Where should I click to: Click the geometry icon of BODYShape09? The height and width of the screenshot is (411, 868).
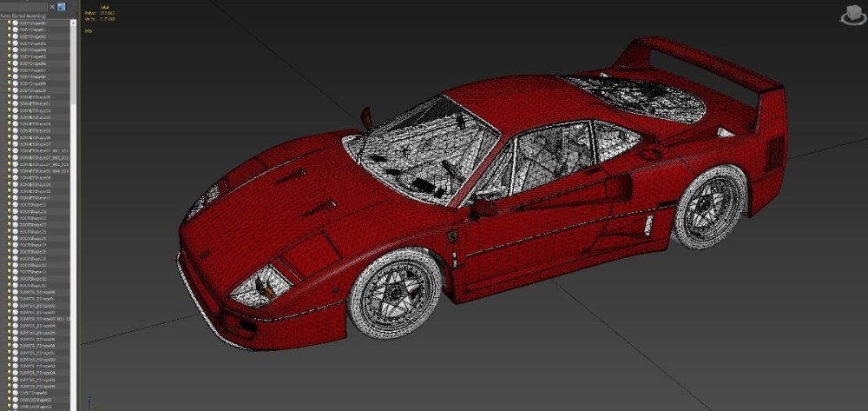tap(15, 83)
